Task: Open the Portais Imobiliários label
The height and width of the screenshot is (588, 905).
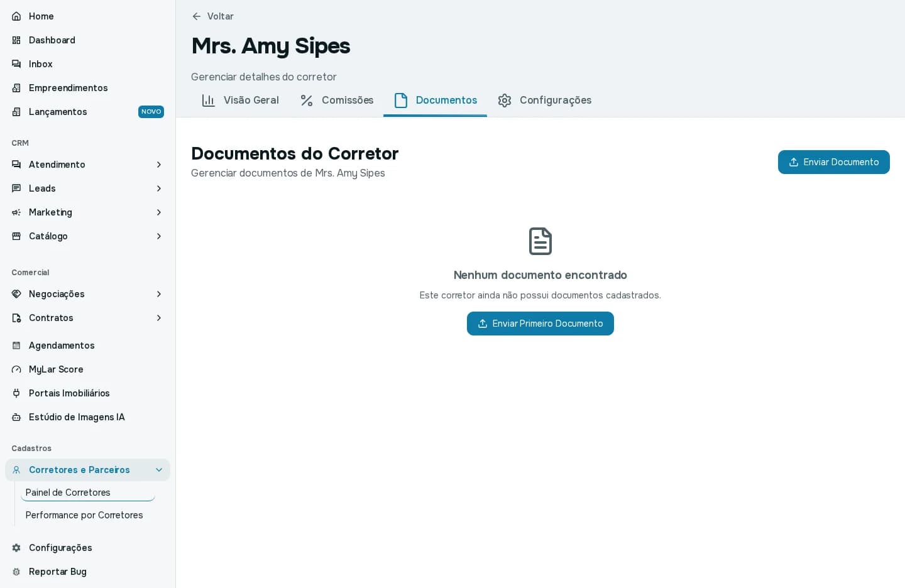Action: (69, 393)
